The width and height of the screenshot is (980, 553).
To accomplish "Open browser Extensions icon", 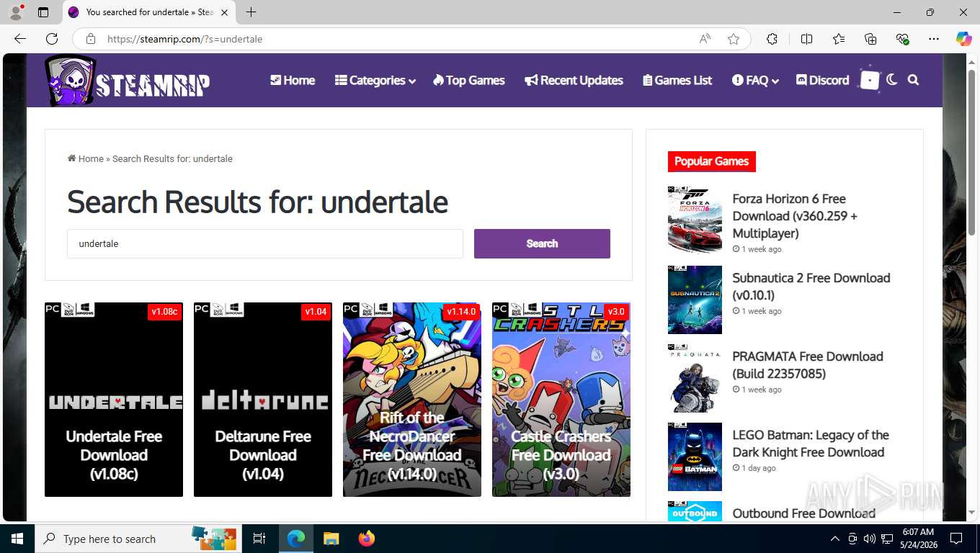I will tap(772, 39).
